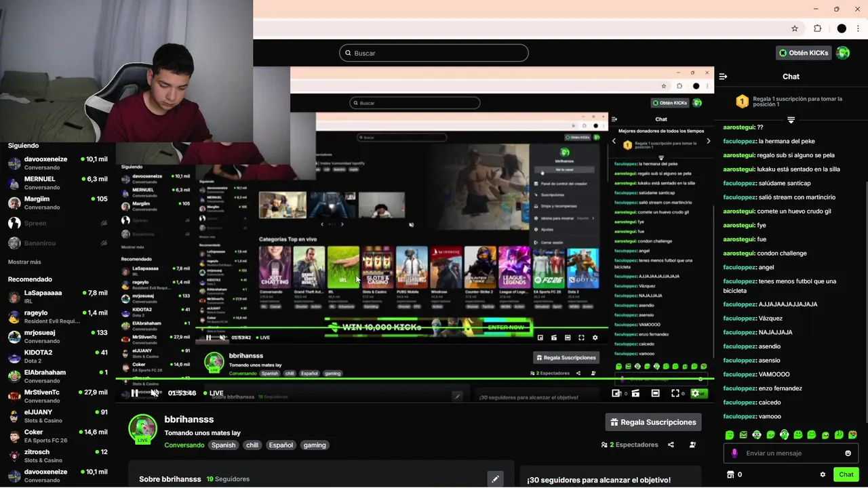This screenshot has height=488, width=868.
Task: Open the KIDOTA2 recommended channel
Action: point(58,357)
